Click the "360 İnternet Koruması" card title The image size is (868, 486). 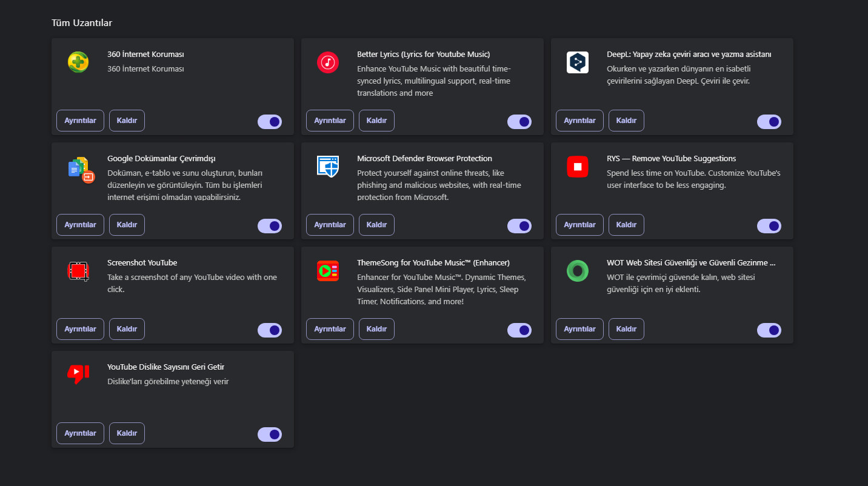point(145,55)
